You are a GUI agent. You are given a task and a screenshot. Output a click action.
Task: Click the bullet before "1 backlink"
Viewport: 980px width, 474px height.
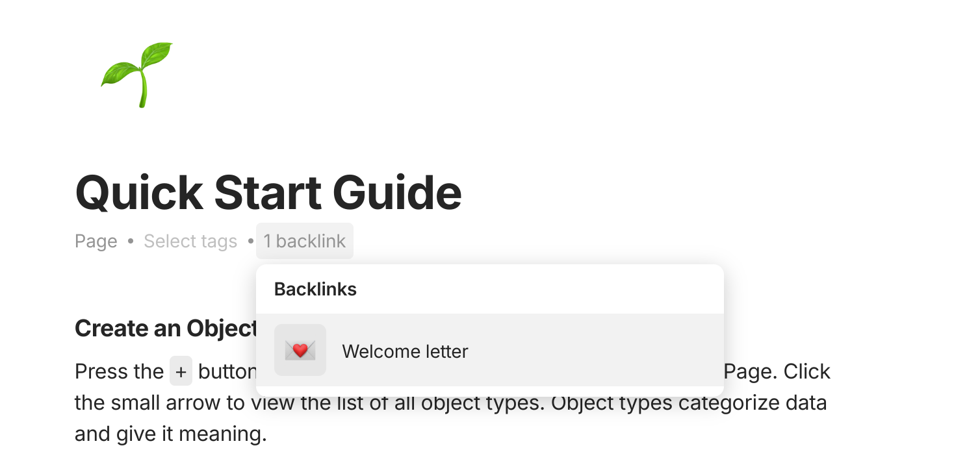point(251,242)
